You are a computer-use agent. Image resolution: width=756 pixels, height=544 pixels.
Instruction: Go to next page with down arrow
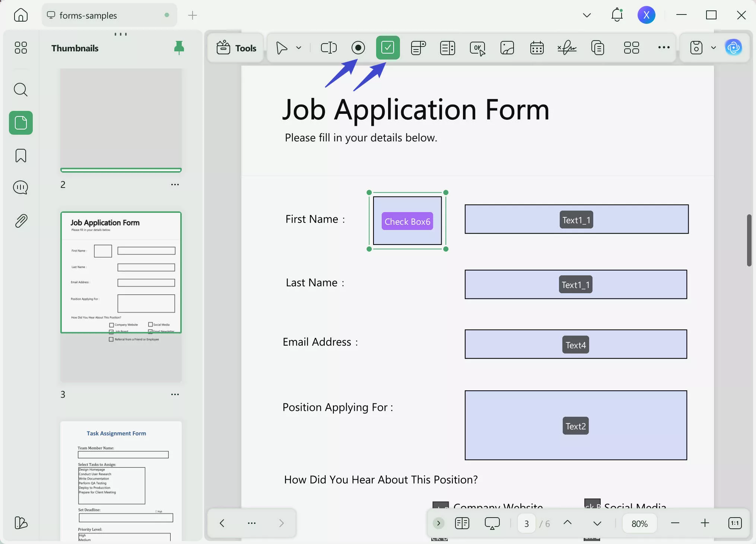(597, 523)
